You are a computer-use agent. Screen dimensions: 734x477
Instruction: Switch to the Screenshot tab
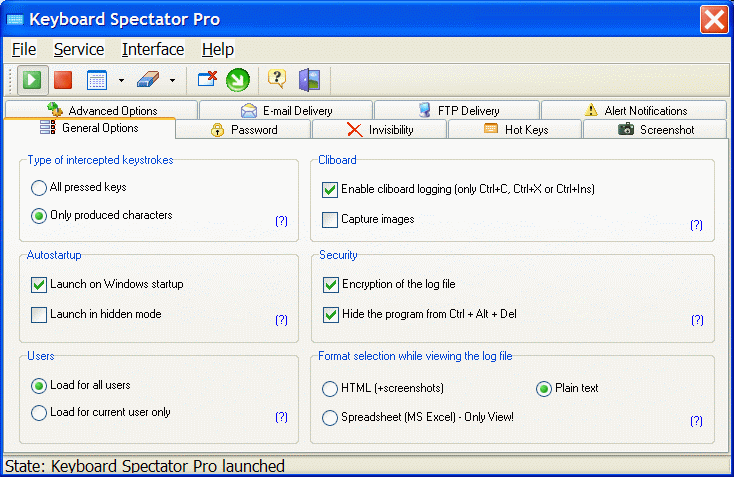click(x=655, y=130)
